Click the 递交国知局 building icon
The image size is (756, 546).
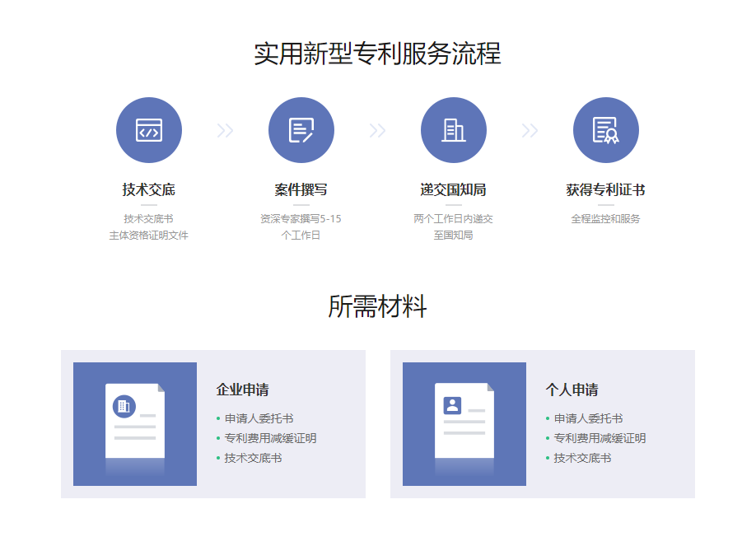454,130
